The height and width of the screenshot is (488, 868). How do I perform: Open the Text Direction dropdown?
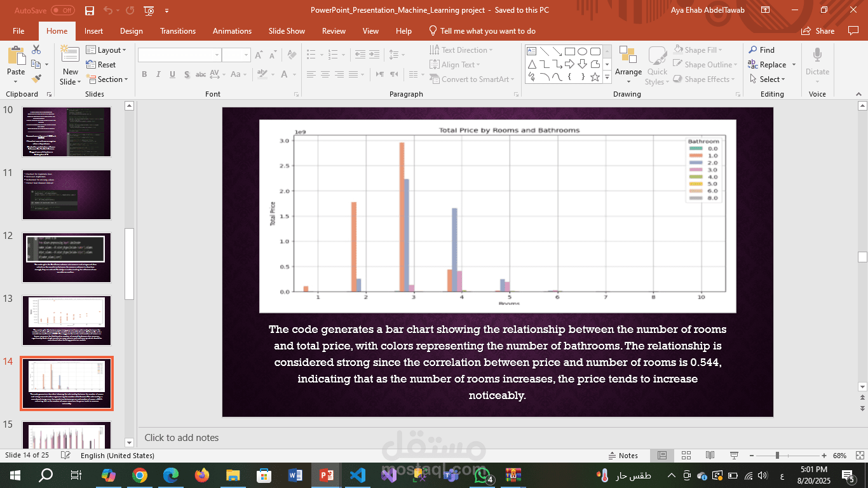(462, 50)
